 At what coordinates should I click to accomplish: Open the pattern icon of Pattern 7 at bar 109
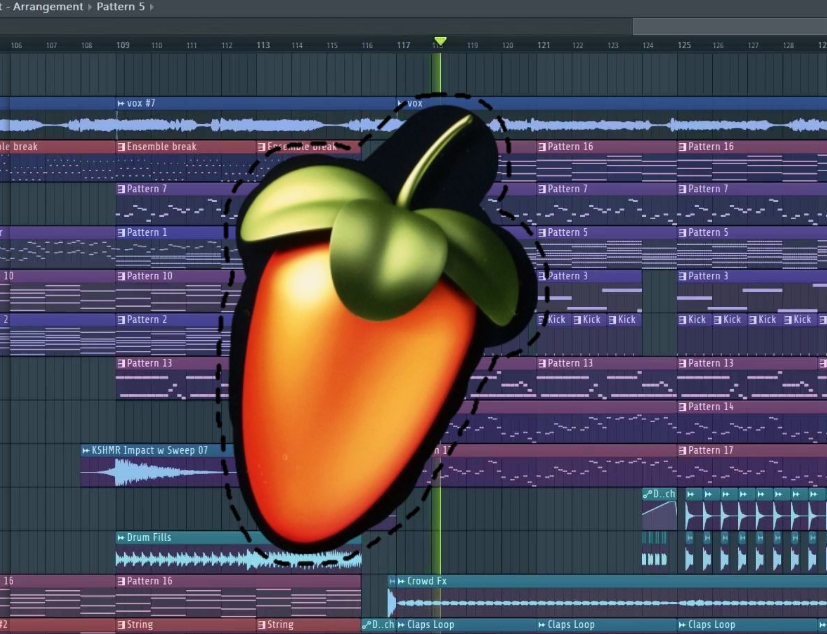coord(121,189)
